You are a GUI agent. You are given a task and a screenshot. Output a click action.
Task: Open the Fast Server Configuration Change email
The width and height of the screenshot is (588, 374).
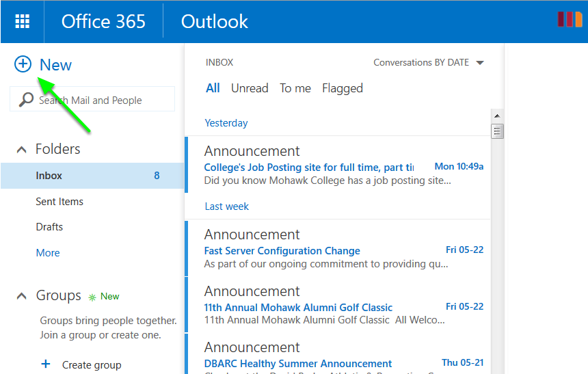[282, 251]
